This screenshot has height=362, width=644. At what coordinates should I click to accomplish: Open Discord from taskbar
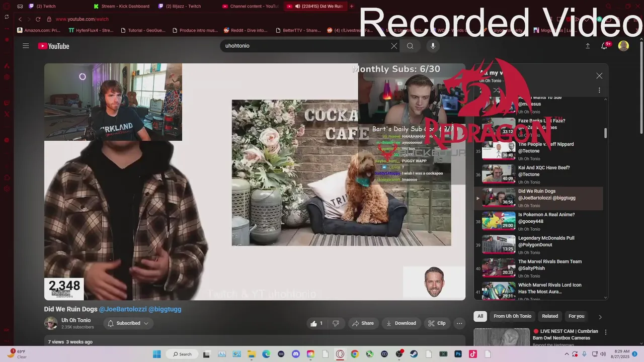pyautogui.click(x=296, y=354)
